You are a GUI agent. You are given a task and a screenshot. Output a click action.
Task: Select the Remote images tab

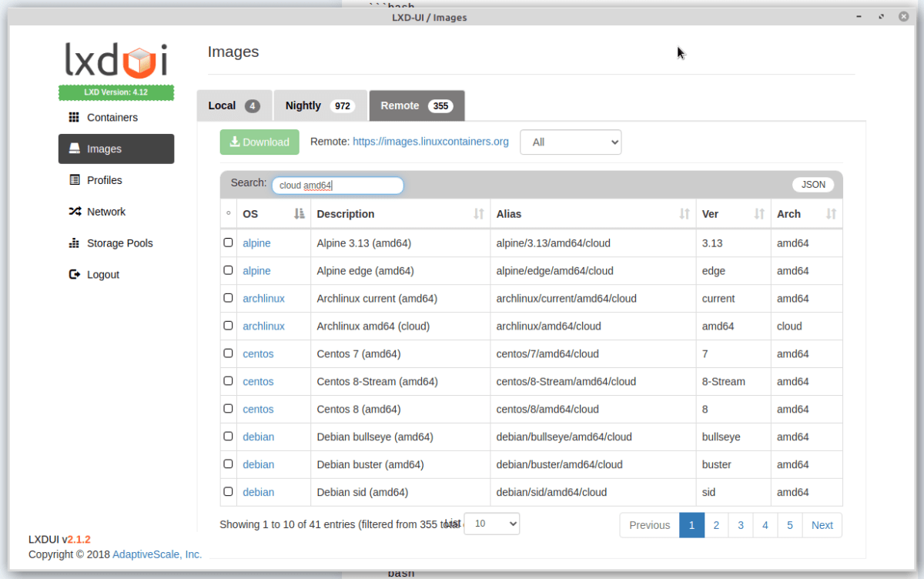pos(417,105)
